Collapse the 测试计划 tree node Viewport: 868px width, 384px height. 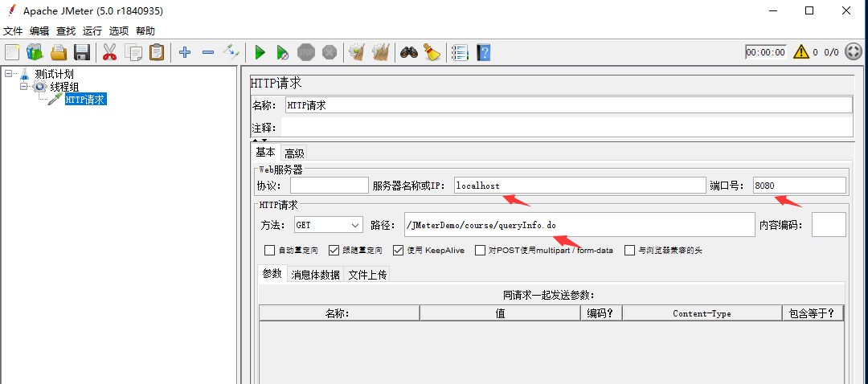tap(8, 73)
